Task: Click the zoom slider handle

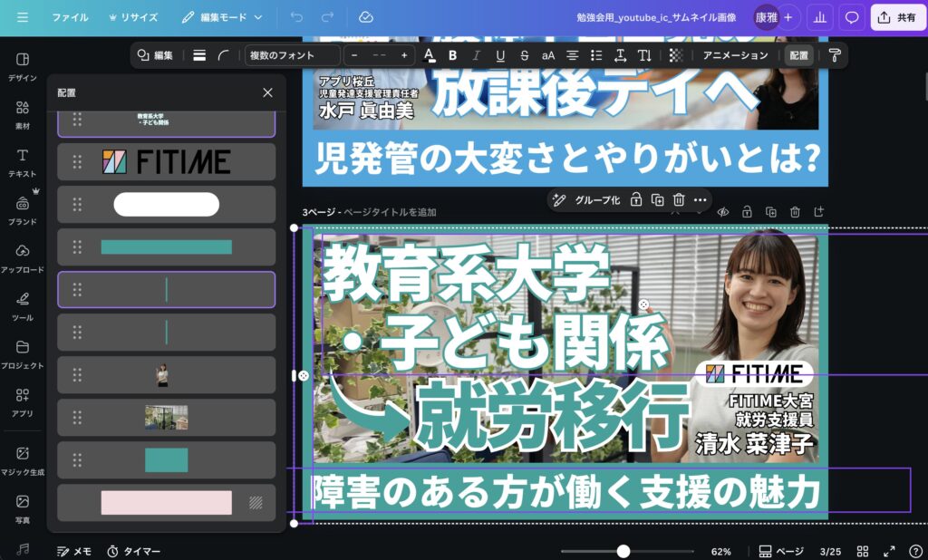Action: coord(623,551)
